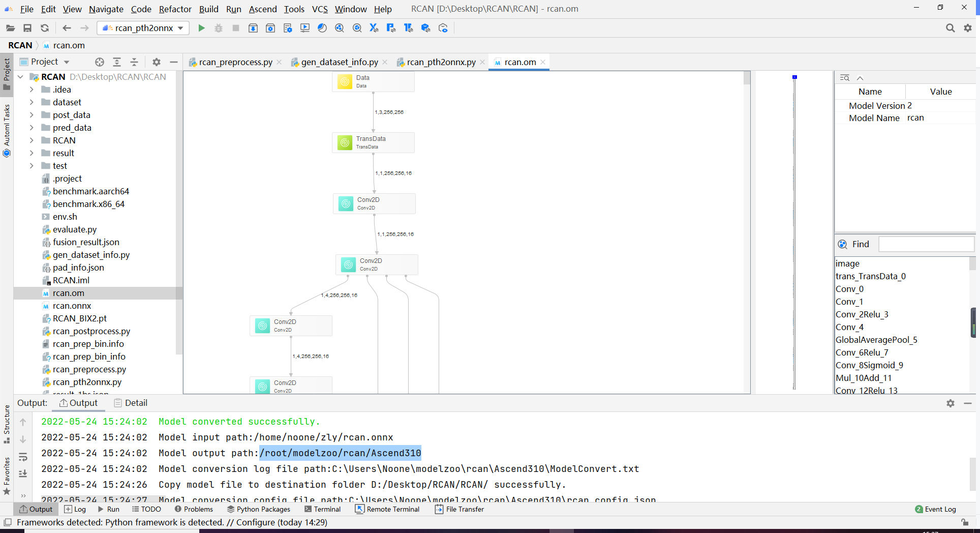
Task: Open the VCS menu
Action: pos(320,9)
